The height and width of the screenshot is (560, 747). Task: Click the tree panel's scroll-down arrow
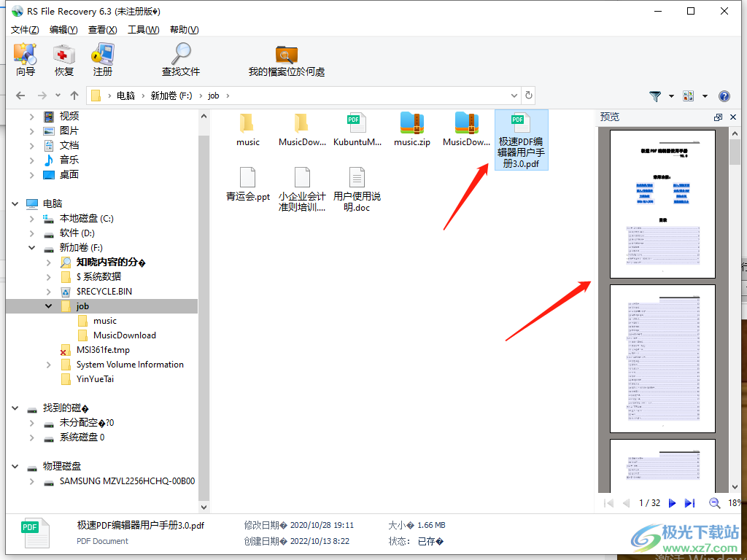(204, 507)
